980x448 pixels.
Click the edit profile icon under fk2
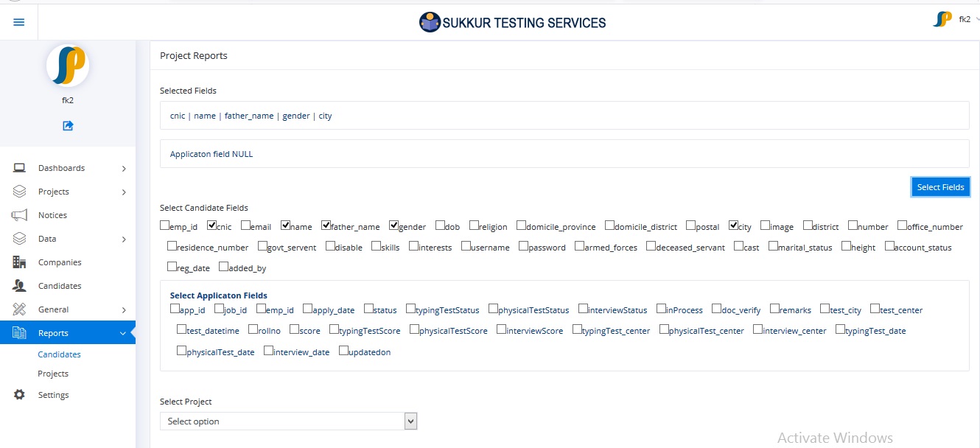(x=68, y=126)
